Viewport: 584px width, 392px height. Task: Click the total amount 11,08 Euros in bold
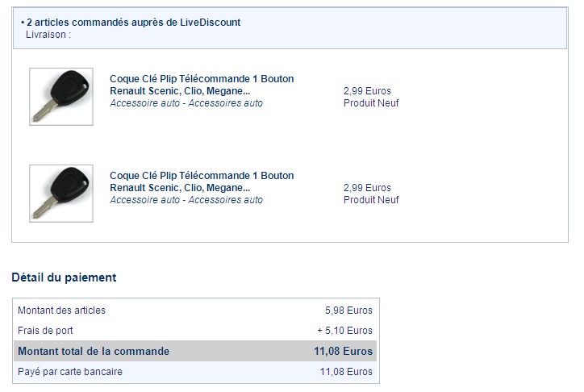point(343,351)
